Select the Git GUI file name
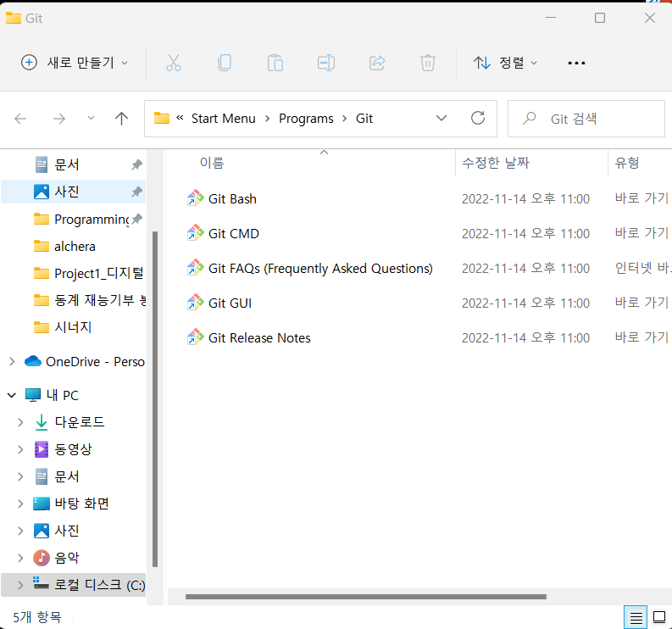This screenshot has height=629, width=672. [x=230, y=303]
